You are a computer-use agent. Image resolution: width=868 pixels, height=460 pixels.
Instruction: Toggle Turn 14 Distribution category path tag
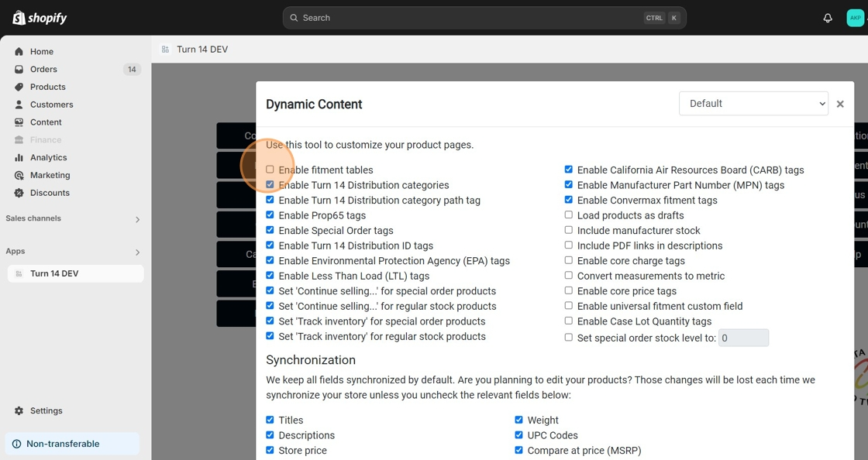pos(270,200)
